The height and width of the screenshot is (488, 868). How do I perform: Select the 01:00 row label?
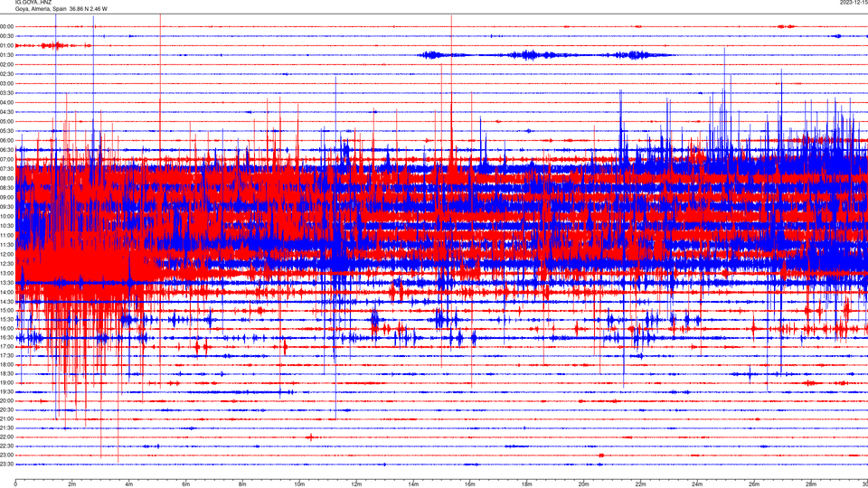[x=7, y=45]
